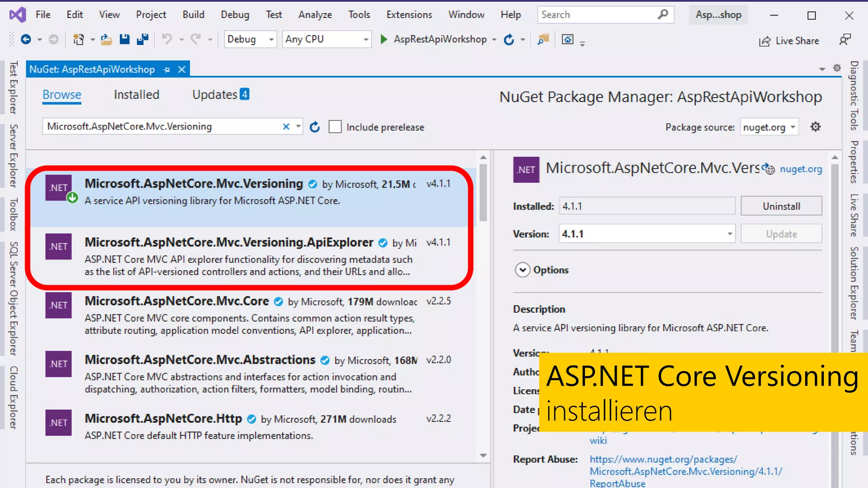Save all files with double-disk icon
The width and height of the screenshot is (868, 488).
coord(142,39)
